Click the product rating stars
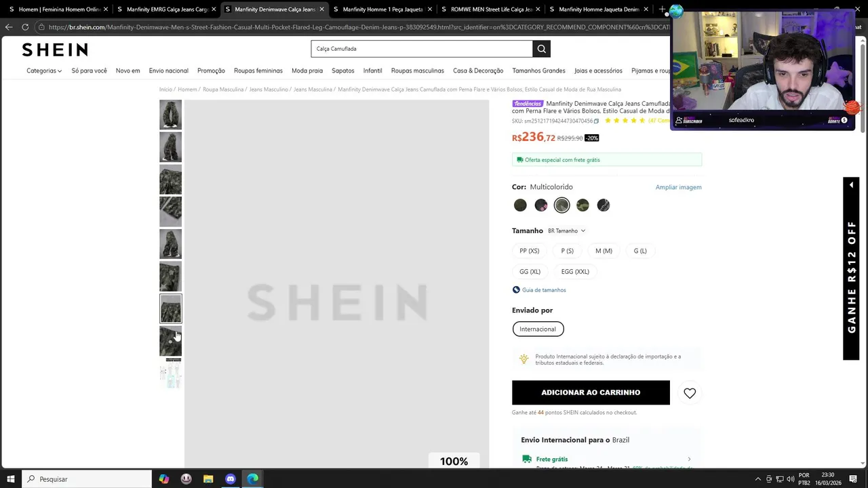 tap(625, 121)
